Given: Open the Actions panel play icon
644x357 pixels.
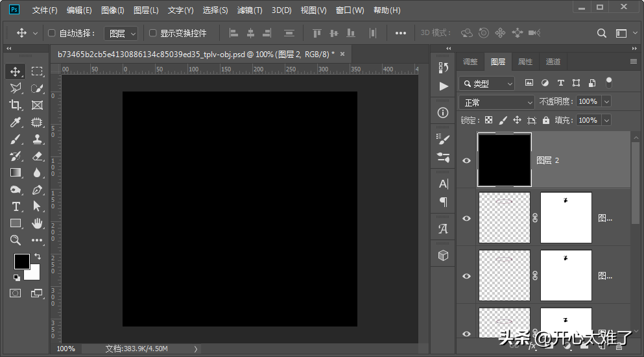Looking at the screenshot, I should click(443, 86).
